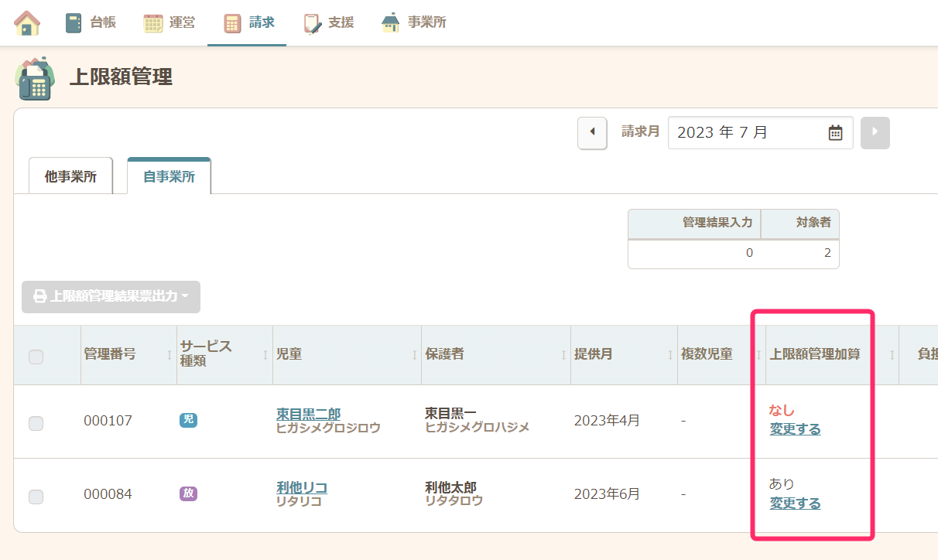
Task: Go to previous billing month arrow
Action: click(592, 132)
